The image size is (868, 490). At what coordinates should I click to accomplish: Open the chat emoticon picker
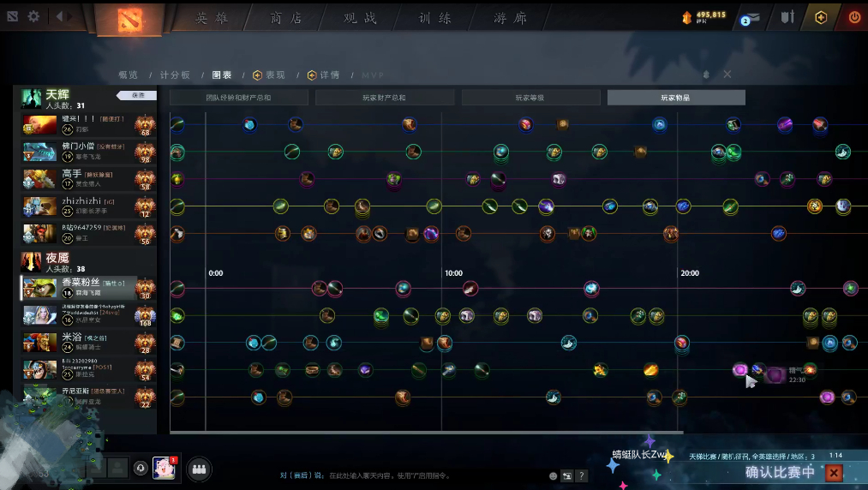click(x=553, y=475)
